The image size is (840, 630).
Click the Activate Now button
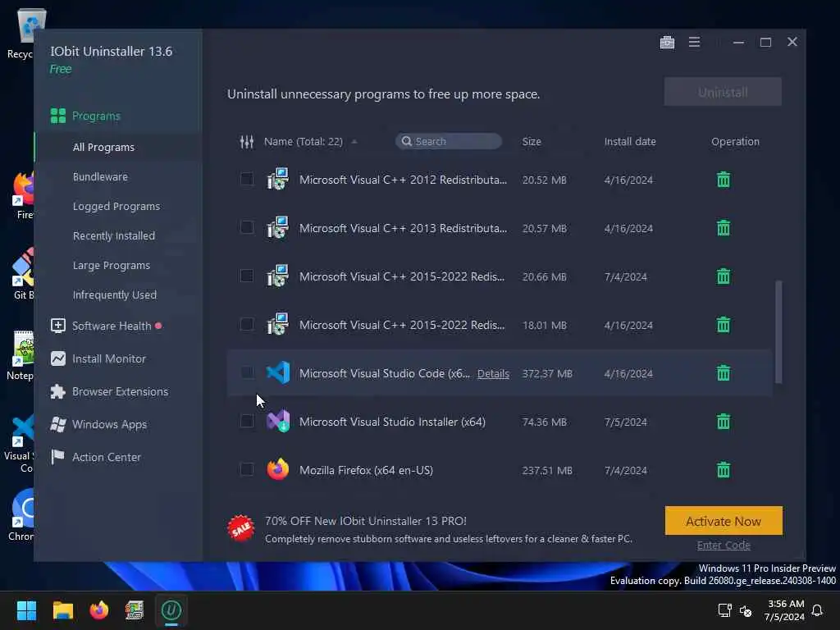(x=724, y=521)
